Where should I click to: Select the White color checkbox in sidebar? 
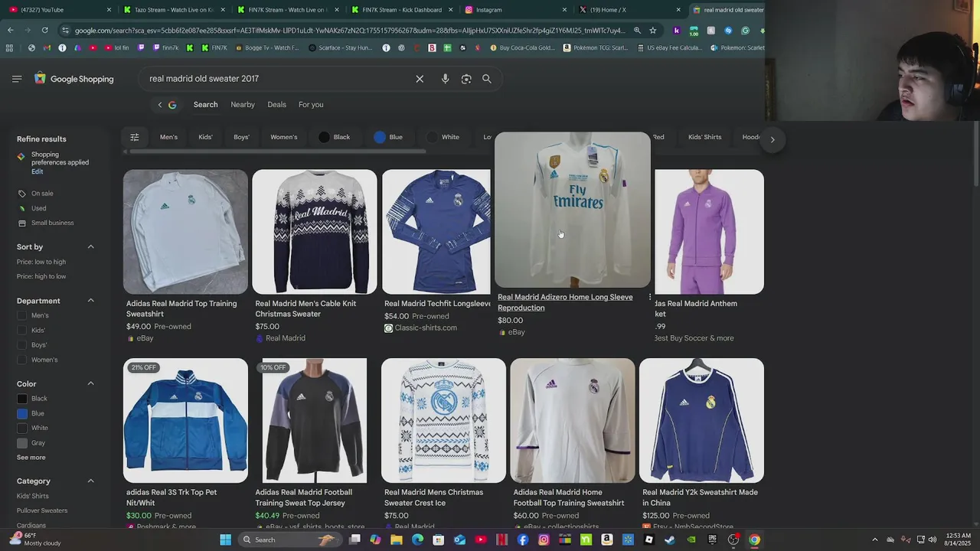tap(22, 428)
